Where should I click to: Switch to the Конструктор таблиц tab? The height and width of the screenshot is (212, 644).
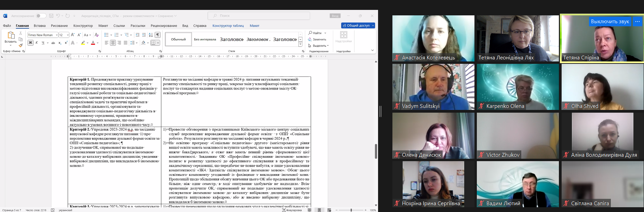pyautogui.click(x=228, y=26)
